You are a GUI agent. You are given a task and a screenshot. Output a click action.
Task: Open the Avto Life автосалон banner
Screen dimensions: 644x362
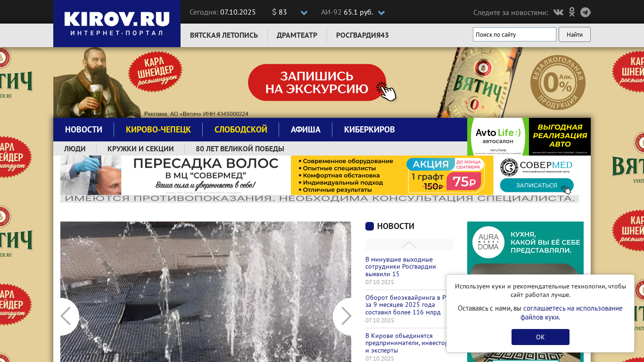click(498, 137)
